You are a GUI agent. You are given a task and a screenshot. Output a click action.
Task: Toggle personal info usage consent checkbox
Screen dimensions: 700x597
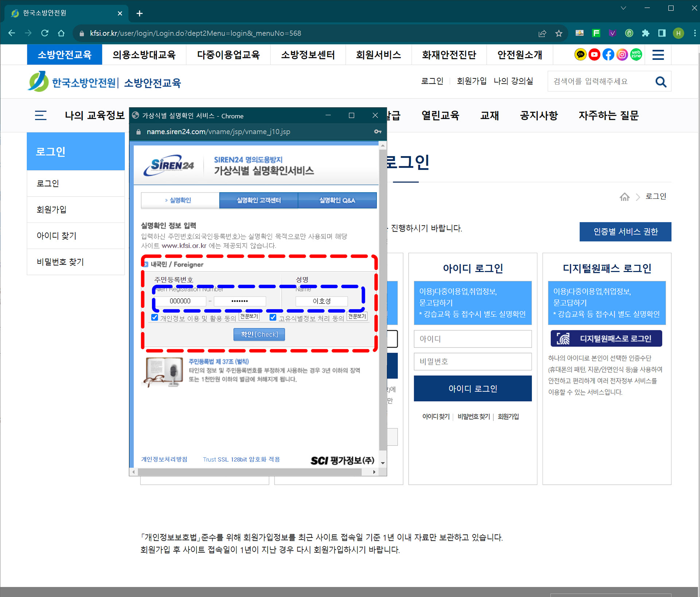point(155,317)
